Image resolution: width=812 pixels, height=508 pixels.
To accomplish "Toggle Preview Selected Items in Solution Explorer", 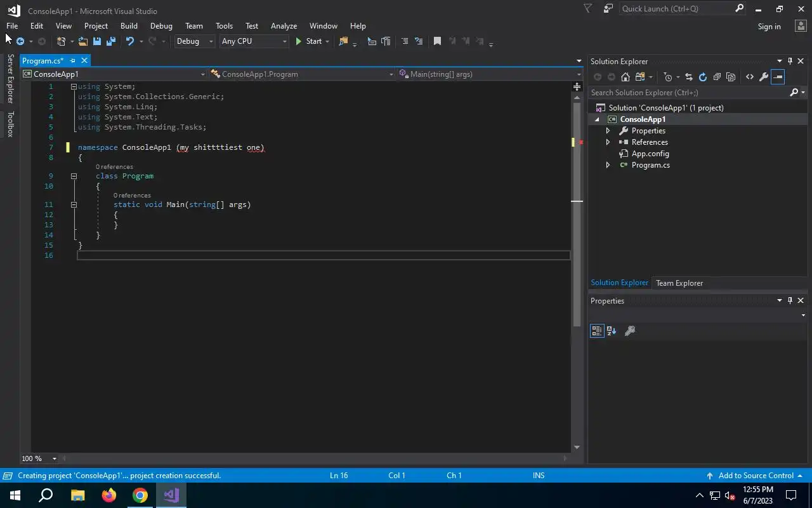I will 778,77.
